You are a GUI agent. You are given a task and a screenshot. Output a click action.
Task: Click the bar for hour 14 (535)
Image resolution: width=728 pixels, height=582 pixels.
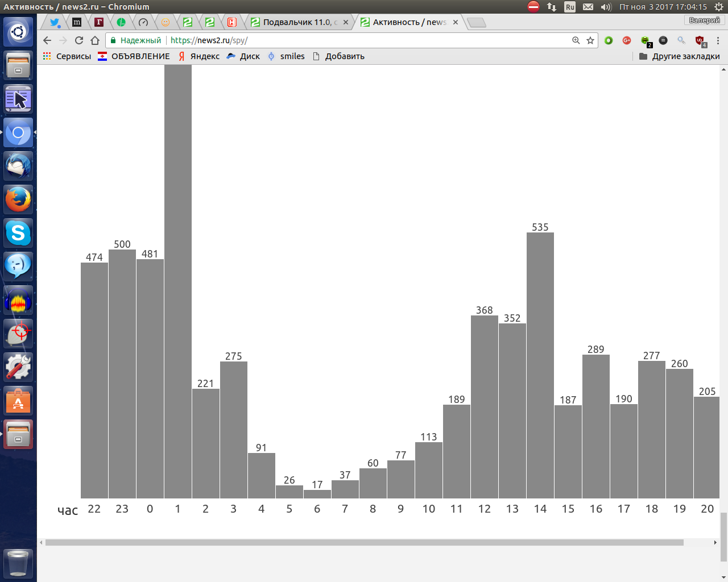pyautogui.click(x=540, y=365)
